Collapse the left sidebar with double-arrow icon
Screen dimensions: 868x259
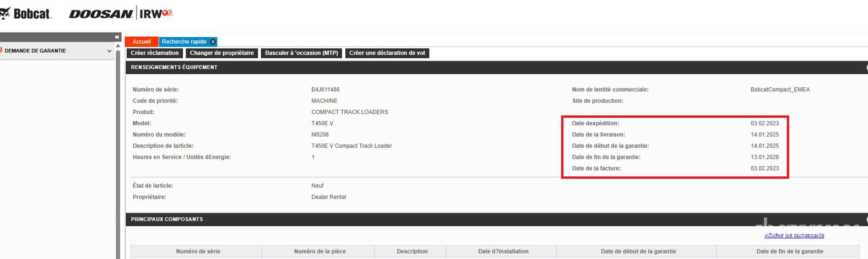click(117, 37)
